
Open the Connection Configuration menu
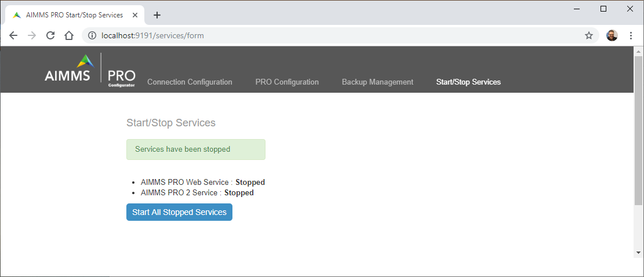coord(190,82)
